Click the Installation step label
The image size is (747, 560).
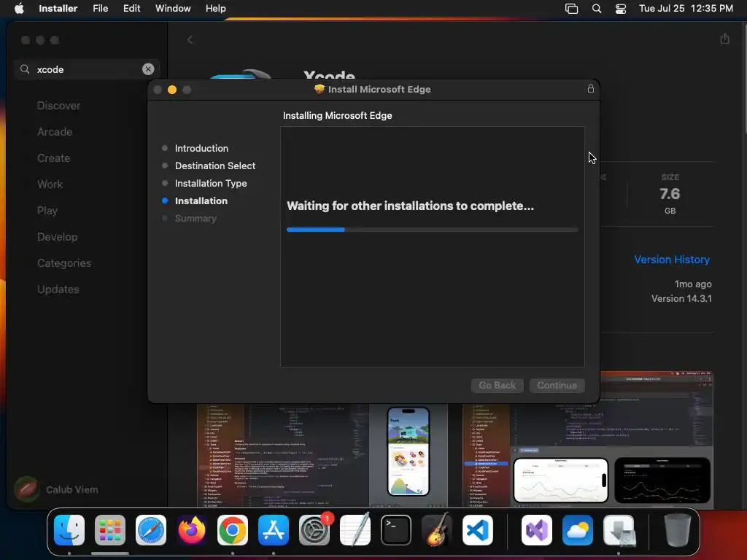(x=201, y=201)
